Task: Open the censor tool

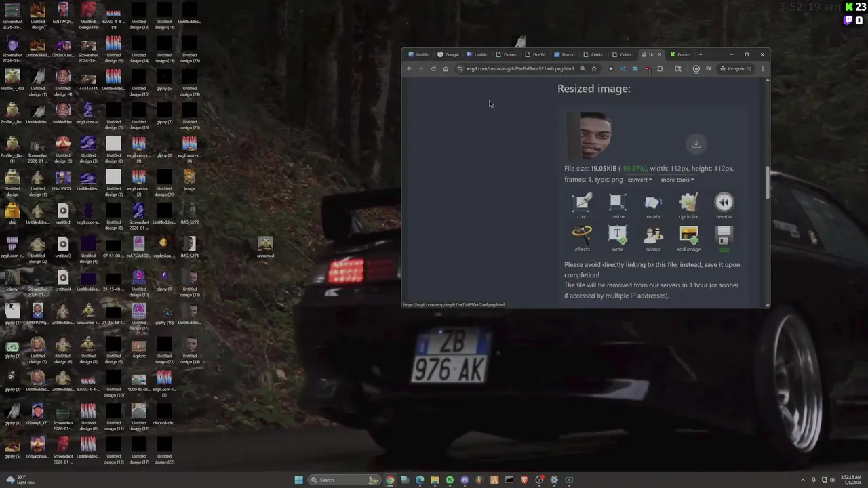Action: pyautogui.click(x=653, y=239)
